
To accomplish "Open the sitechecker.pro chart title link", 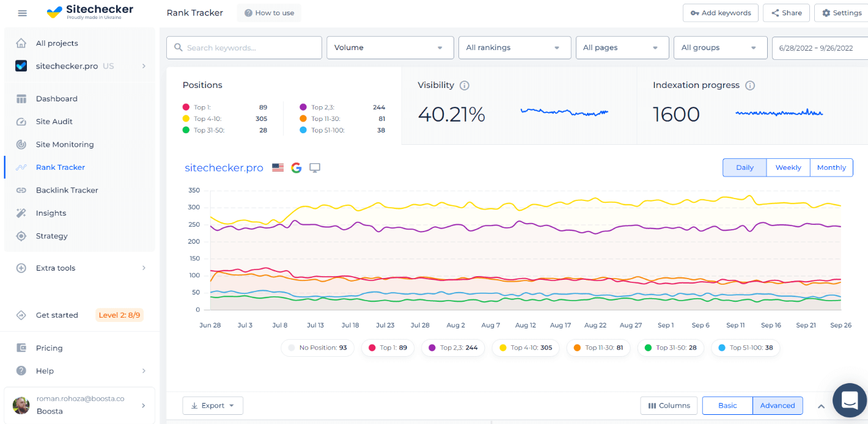I will [x=224, y=167].
